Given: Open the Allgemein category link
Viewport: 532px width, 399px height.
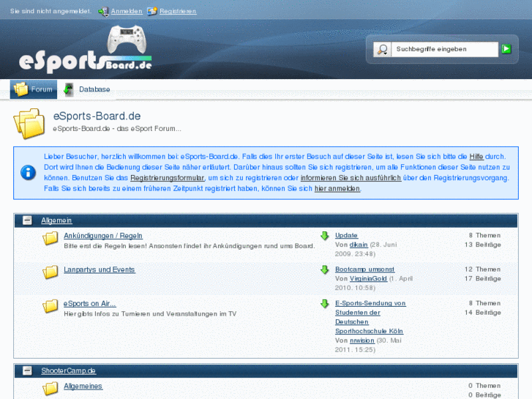Looking at the screenshot, I should pyautogui.click(x=56, y=220).
